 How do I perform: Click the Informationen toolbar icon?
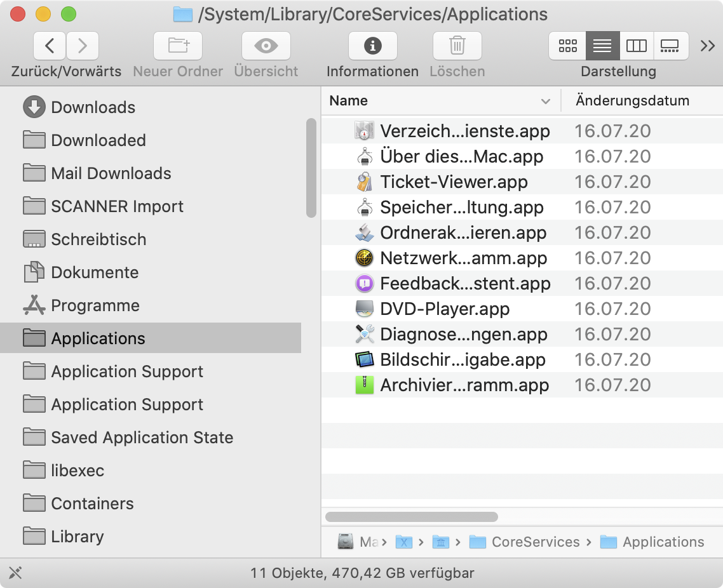coord(372,46)
